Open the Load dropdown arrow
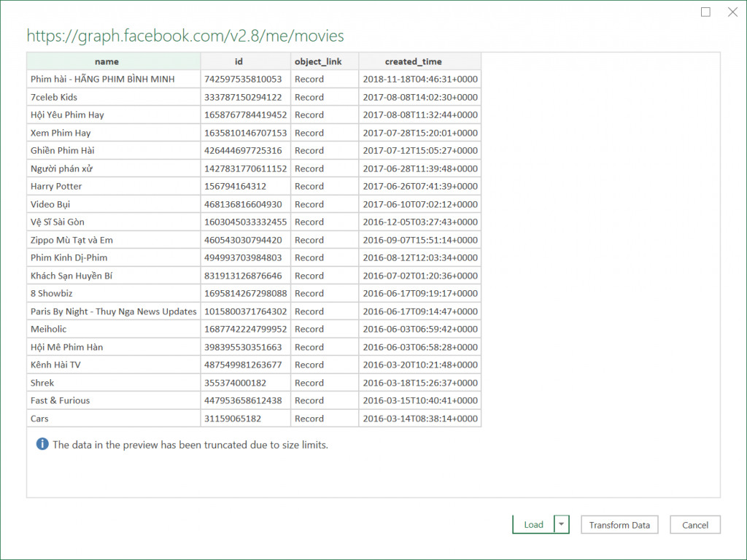 [562, 524]
